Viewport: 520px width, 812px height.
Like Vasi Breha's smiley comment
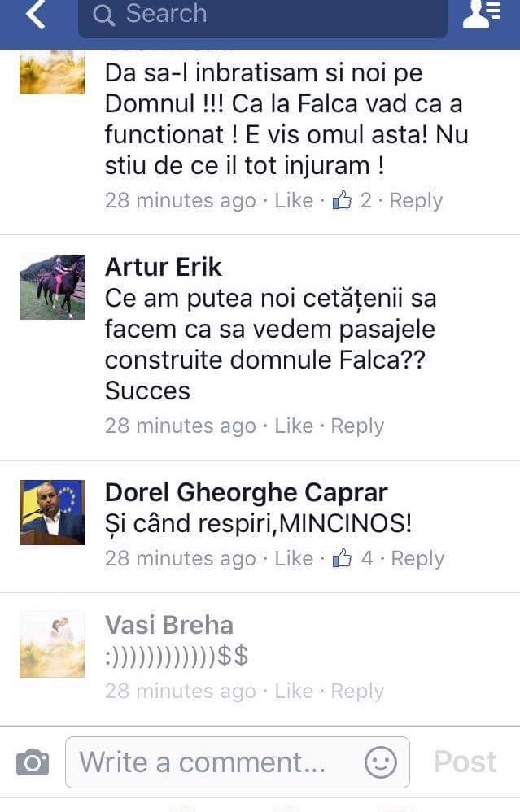pos(294,691)
